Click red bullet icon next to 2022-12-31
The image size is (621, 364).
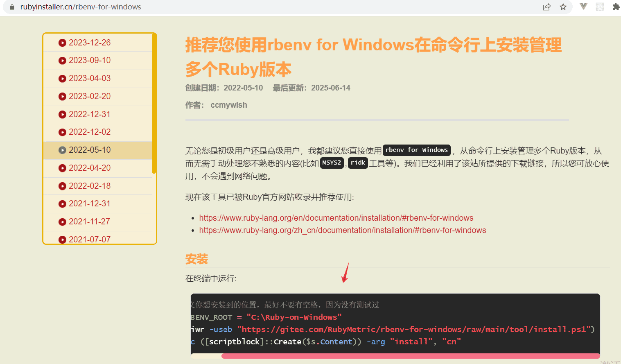tap(62, 115)
